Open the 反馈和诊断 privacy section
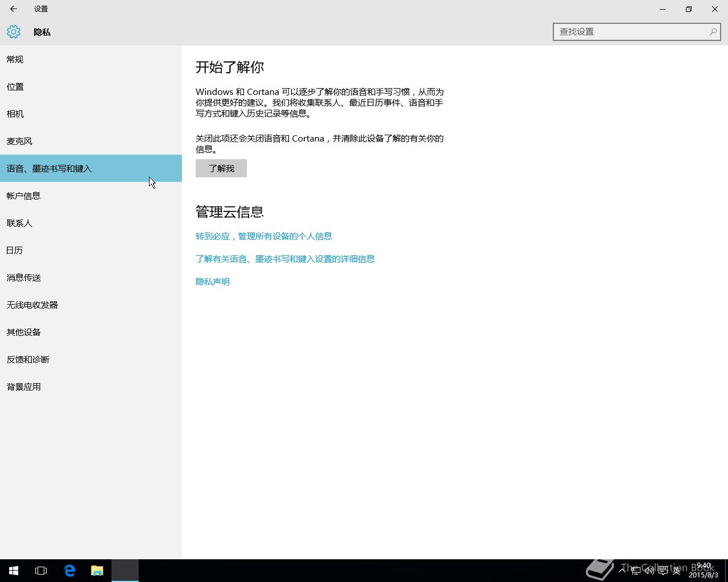The height and width of the screenshot is (582, 728). tap(91, 359)
